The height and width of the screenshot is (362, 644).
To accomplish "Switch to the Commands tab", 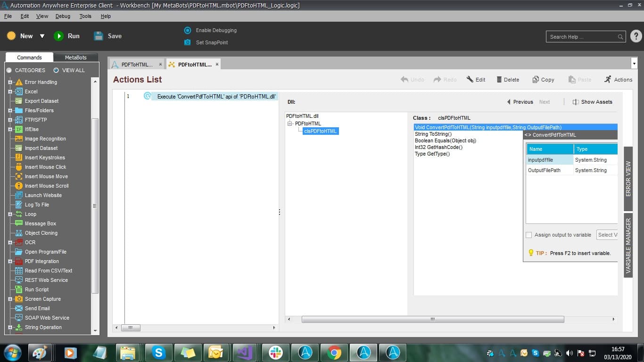I will click(x=29, y=58).
